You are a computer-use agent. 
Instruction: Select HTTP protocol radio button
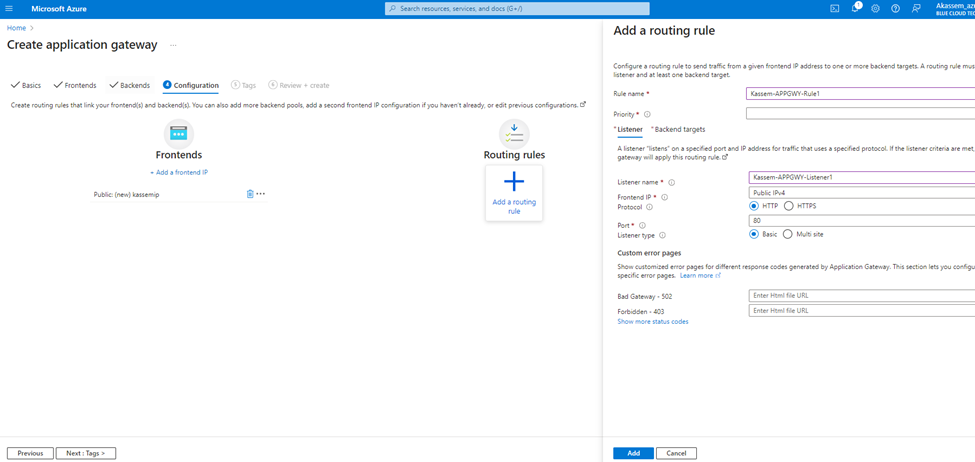click(754, 206)
